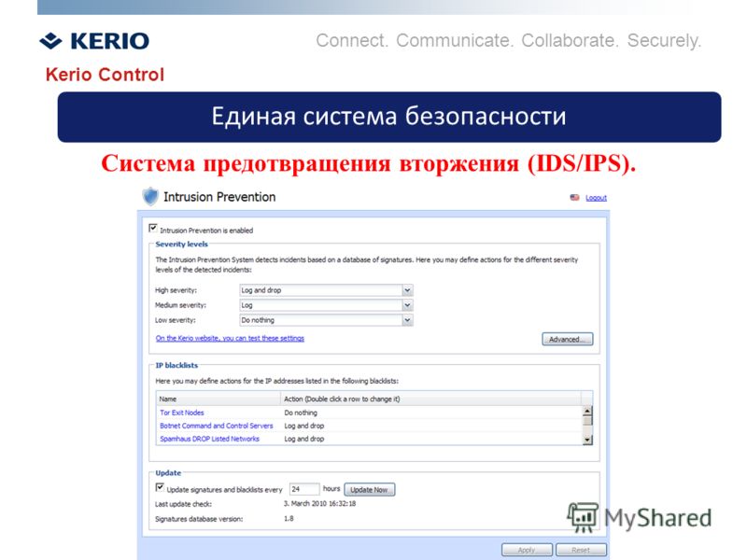Select Spamhaus DROP Listed Networks row
Image resolution: width=747 pixels, height=560 pixels.
[x=369, y=439]
